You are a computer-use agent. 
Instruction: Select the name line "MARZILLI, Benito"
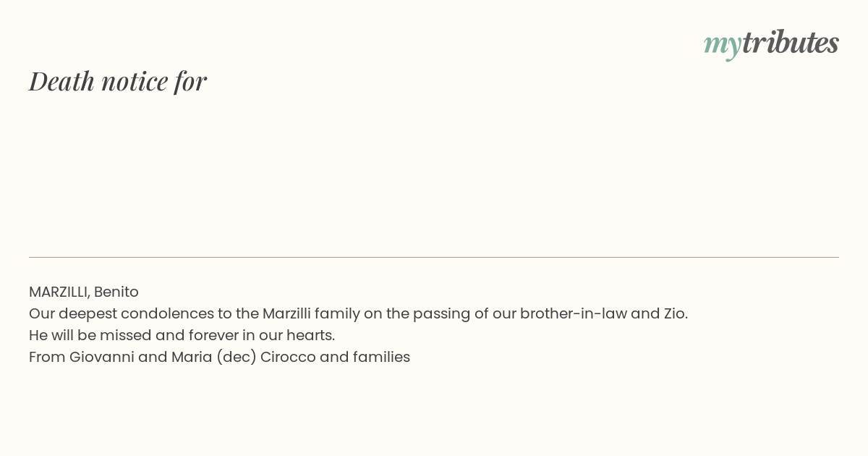tap(84, 292)
